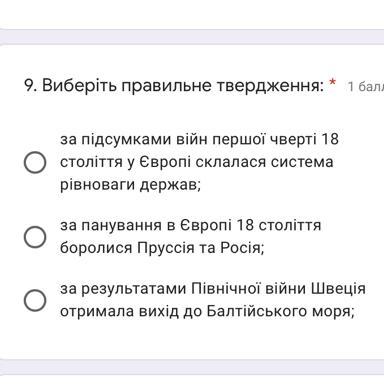
Task: Click the text 'за панування в Європі 18 століття'
Action: tap(191, 225)
